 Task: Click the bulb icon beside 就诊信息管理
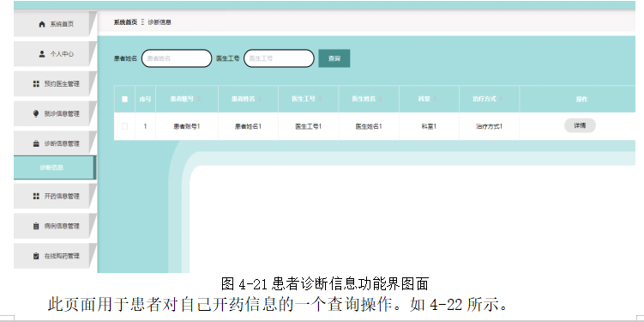coord(36,114)
